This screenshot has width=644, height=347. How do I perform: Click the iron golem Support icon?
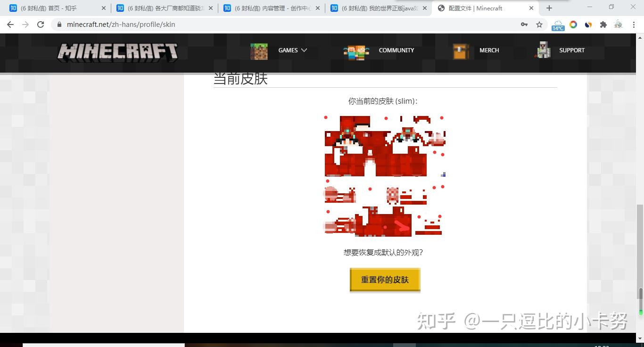tap(544, 50)
